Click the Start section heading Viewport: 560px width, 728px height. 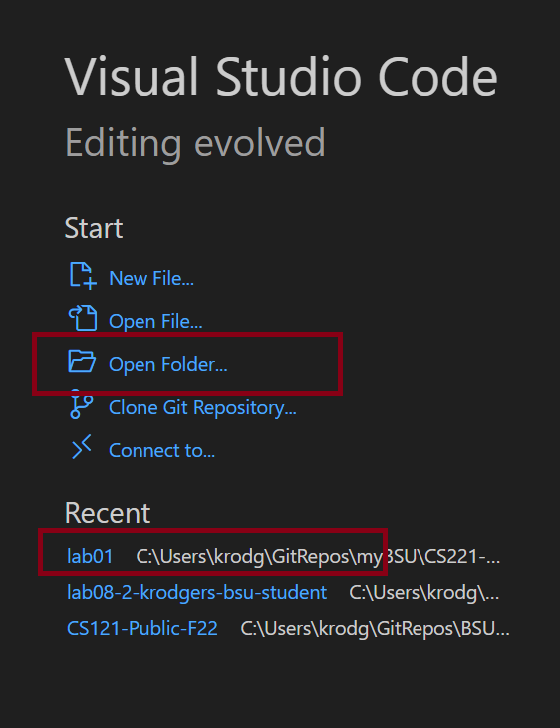(x=94, y=228)
